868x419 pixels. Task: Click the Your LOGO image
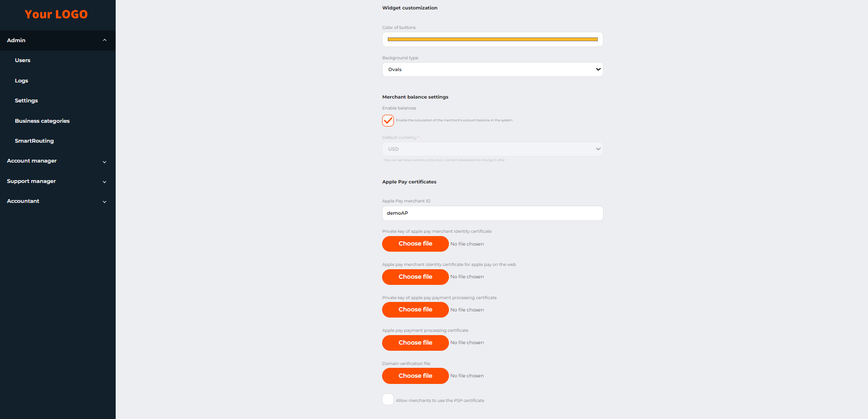click(56, 14)
